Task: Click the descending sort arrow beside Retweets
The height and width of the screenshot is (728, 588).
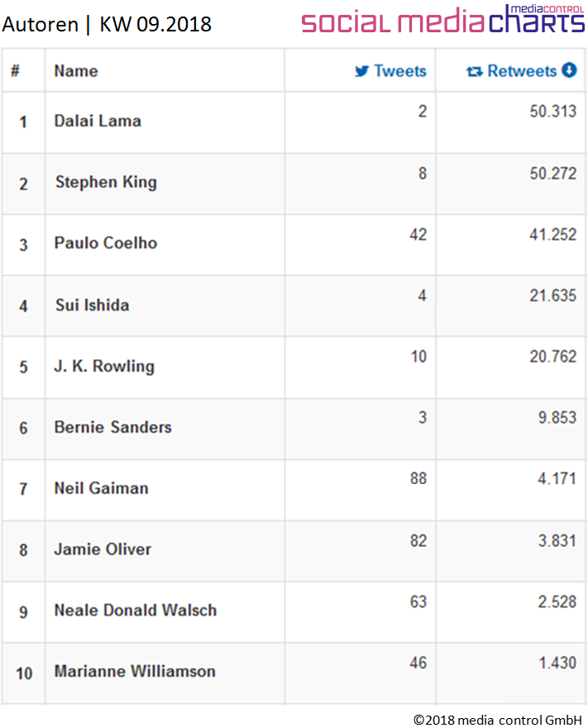Action: [569, 70]
